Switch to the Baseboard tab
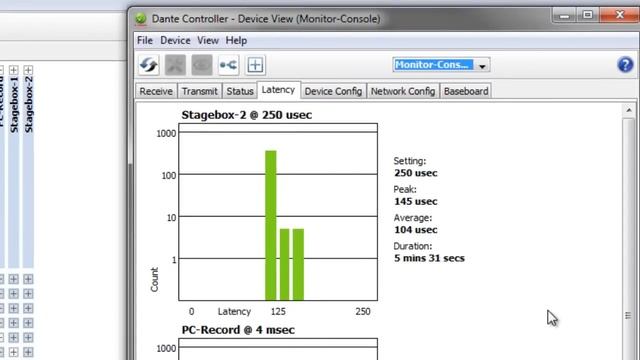 (x=466, y=91)
